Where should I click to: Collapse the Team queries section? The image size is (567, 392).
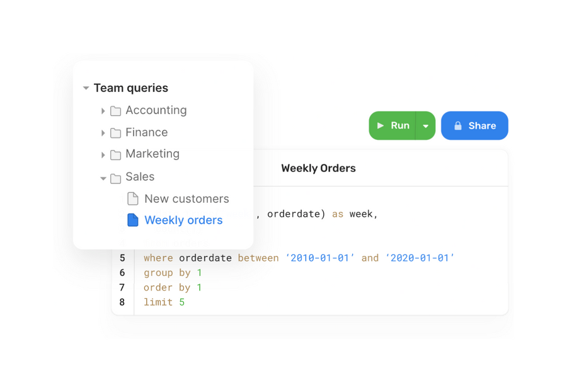pos(86,88)
